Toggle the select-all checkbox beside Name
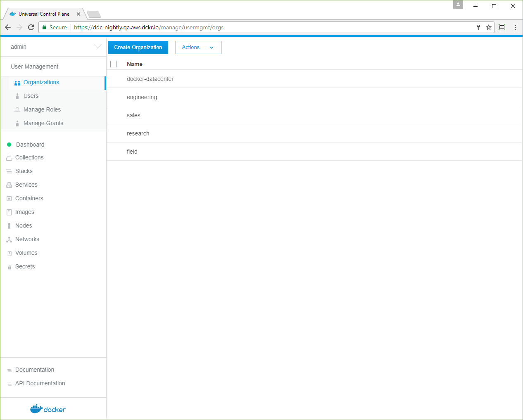This screenshot has height=420, width=523. (x=114, y=64)
